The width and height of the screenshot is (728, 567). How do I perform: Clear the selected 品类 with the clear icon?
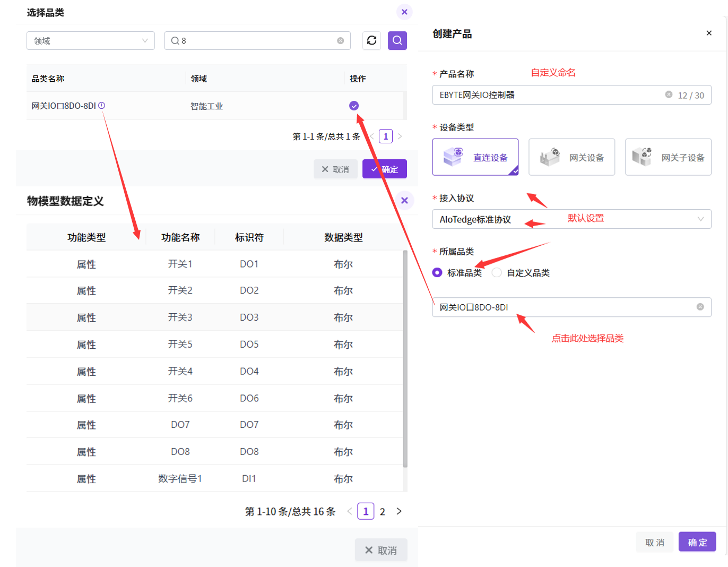click(x=700, y=307)
